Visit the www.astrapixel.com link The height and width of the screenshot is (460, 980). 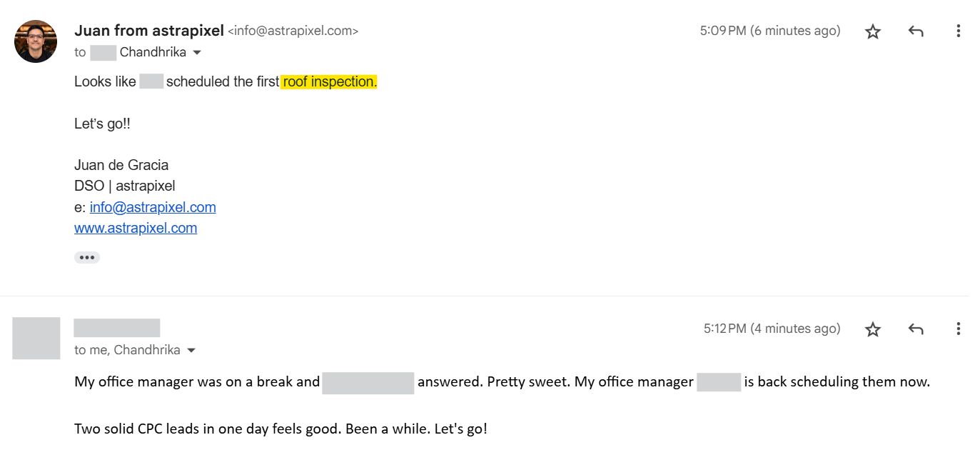136,228
